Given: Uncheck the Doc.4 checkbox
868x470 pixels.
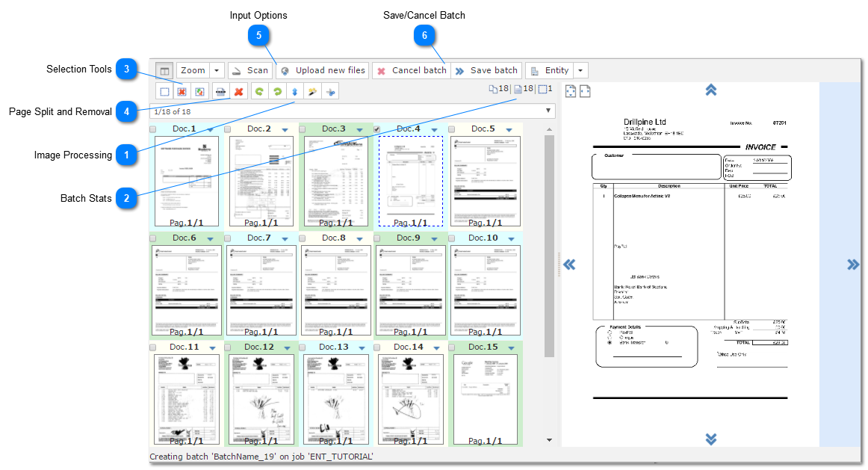Looking at the screenshot, I should pos(377,129).
